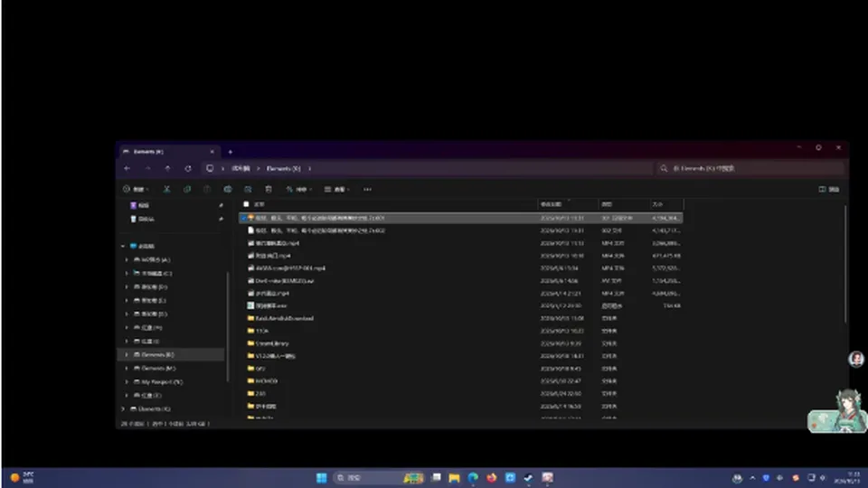Open the Windows Start menu
The width and height of the screenshot is (868, 488).
(322, 477)
